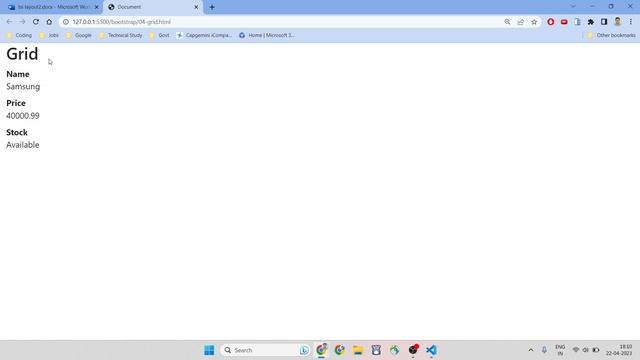Open the Jobs bookmarks folder

click(49, 36)
